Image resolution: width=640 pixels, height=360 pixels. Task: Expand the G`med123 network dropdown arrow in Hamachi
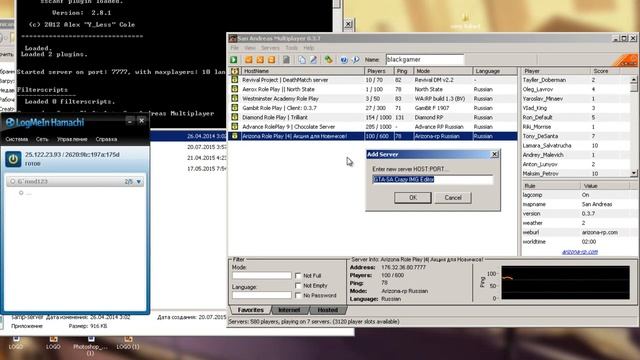tap(139, 182)
